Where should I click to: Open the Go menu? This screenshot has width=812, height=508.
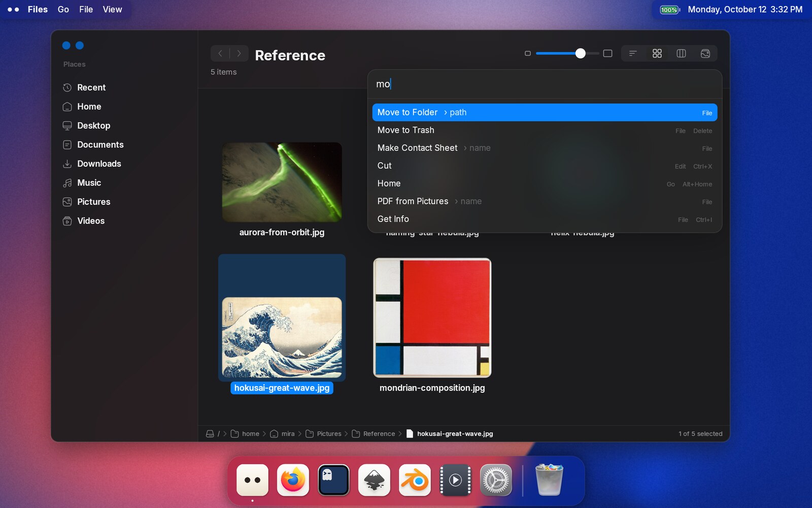pyautogui.click(x=63, y=9)
